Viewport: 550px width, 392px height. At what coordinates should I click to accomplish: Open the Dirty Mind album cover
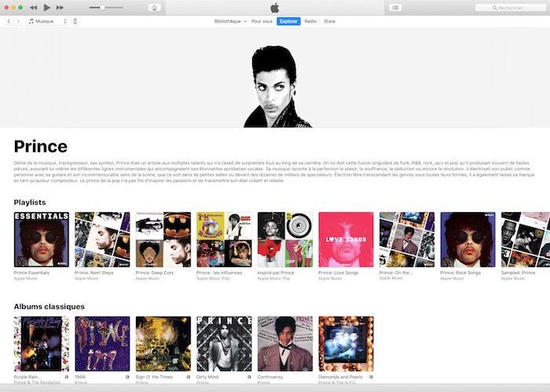point(224,344)
